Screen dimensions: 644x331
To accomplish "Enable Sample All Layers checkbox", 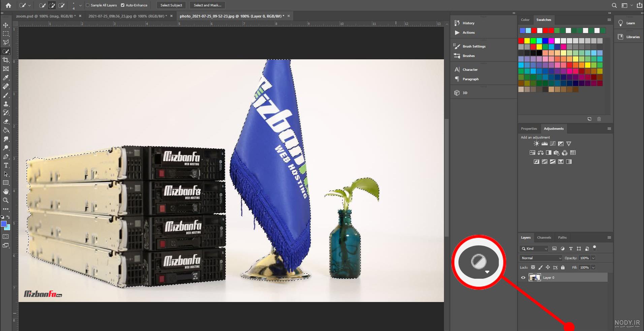I will (88, 5).
